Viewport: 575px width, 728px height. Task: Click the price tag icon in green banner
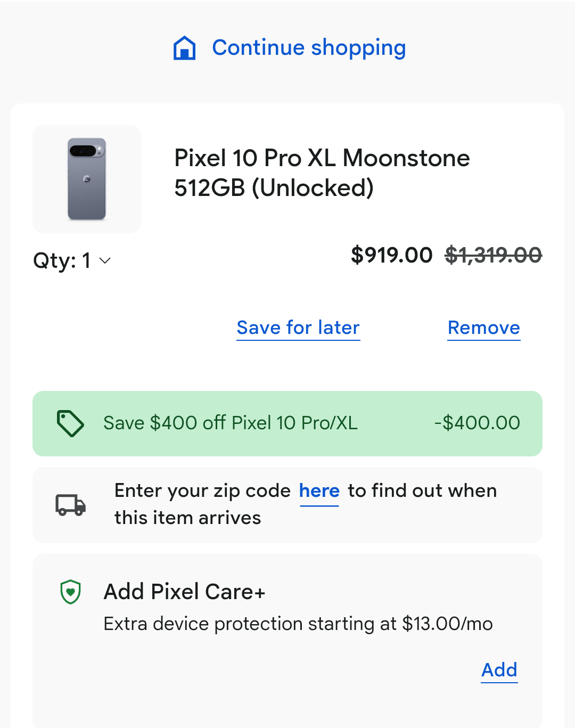click(70, 423)
